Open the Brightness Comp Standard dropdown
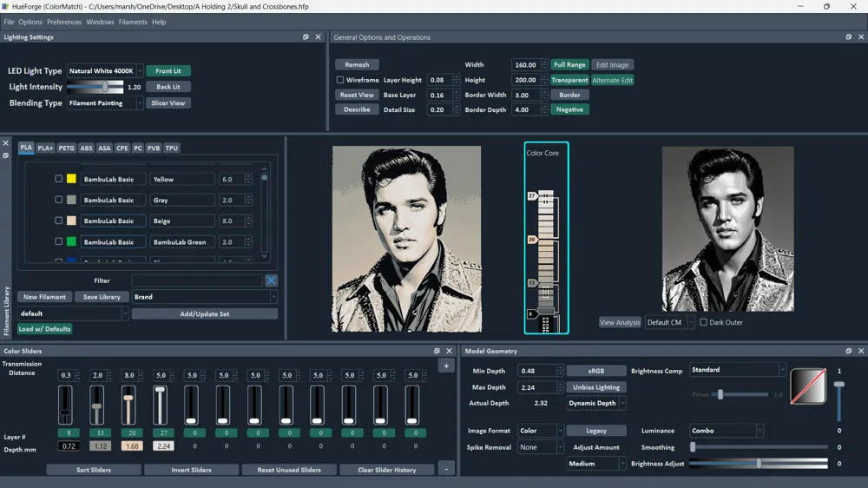The width and height of the screenshot is (868, 488). click(737, 369)
